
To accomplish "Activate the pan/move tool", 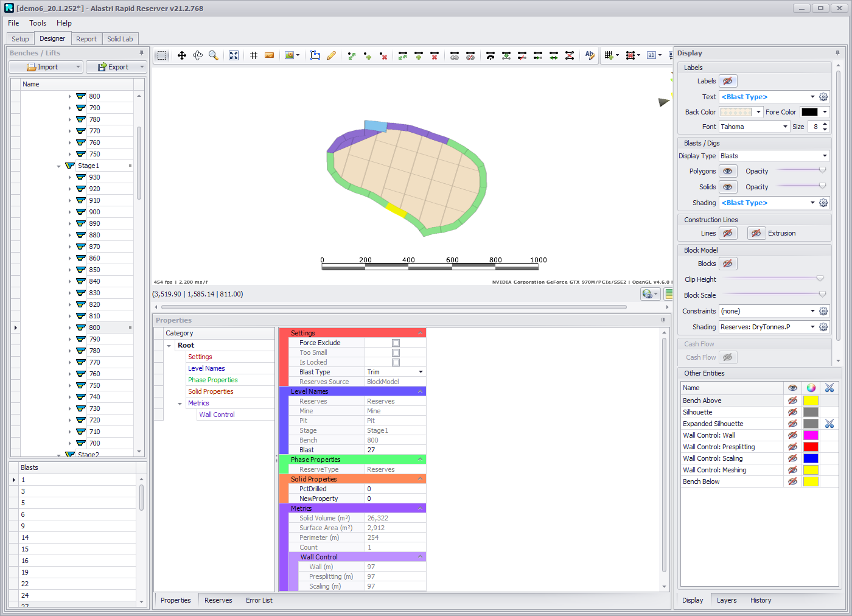I will tap(181, 55).
